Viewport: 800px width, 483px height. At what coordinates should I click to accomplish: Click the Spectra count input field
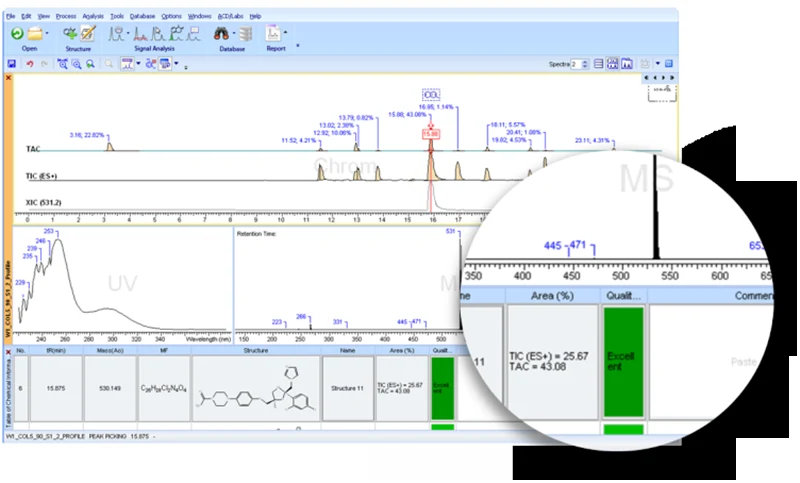coord(576,64)
